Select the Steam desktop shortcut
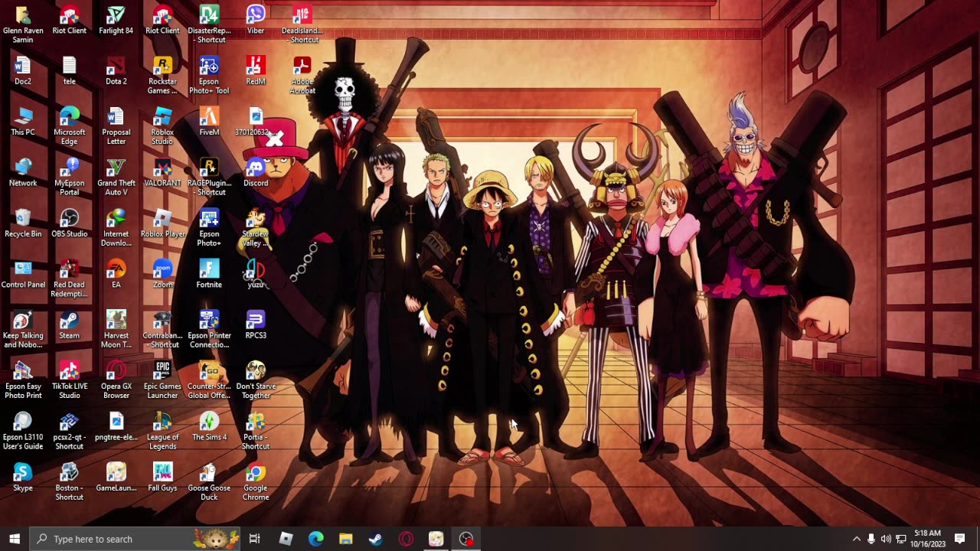This screenshot has width=980, height=551. coord(70,324)
